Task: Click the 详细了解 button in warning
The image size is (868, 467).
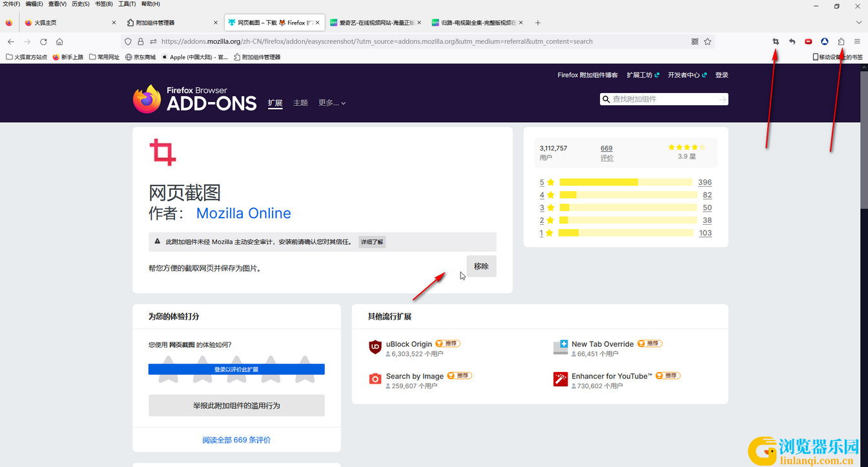Action: [372, 242]
